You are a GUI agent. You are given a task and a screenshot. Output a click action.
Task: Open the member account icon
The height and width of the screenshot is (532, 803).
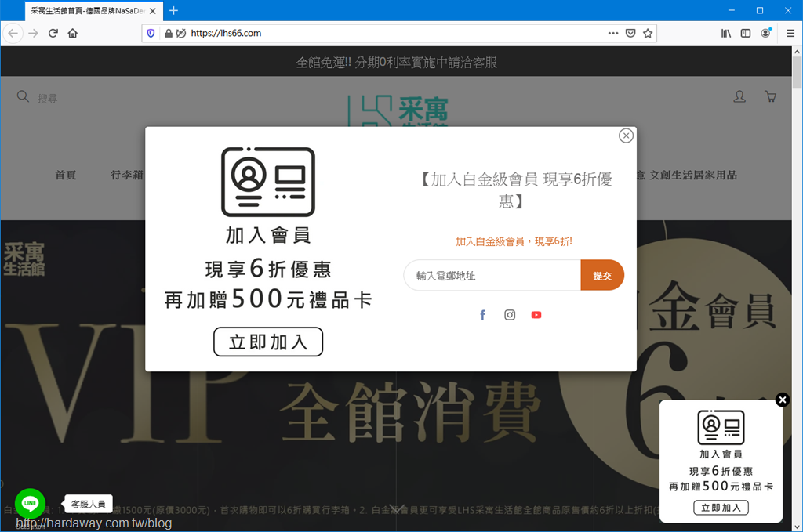(739, 96)
